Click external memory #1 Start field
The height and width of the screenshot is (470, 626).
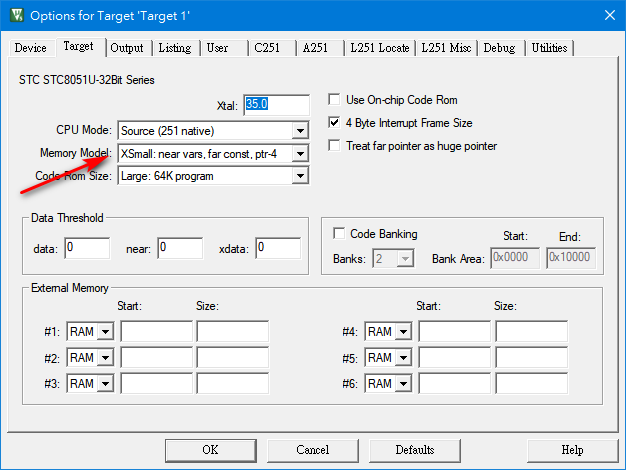[156, 331]
